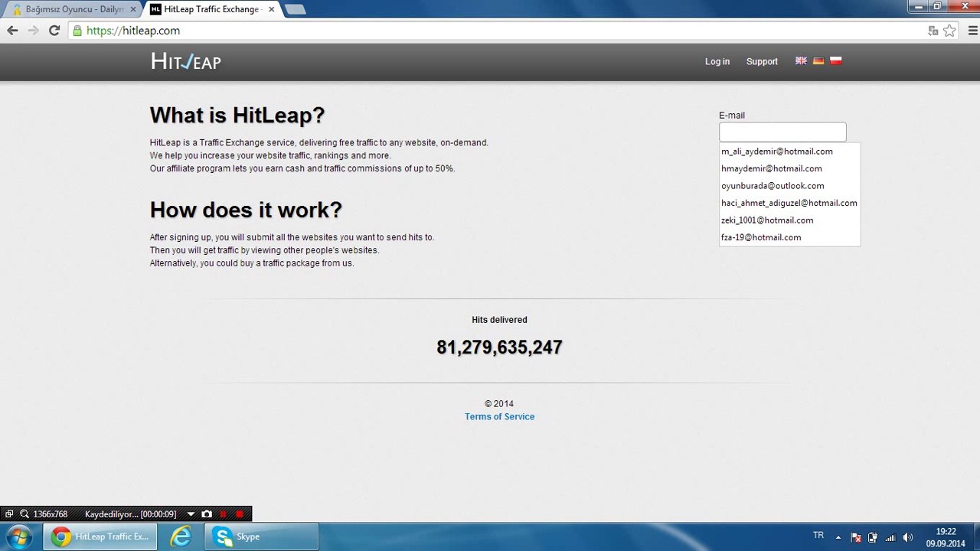Bookmark this page with star icon

tap(949, 31)
